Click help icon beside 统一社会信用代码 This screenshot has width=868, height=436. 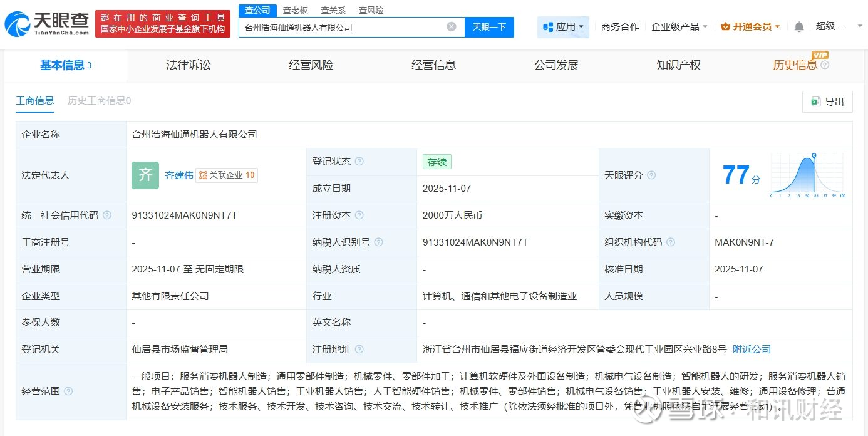click(107, 215)
